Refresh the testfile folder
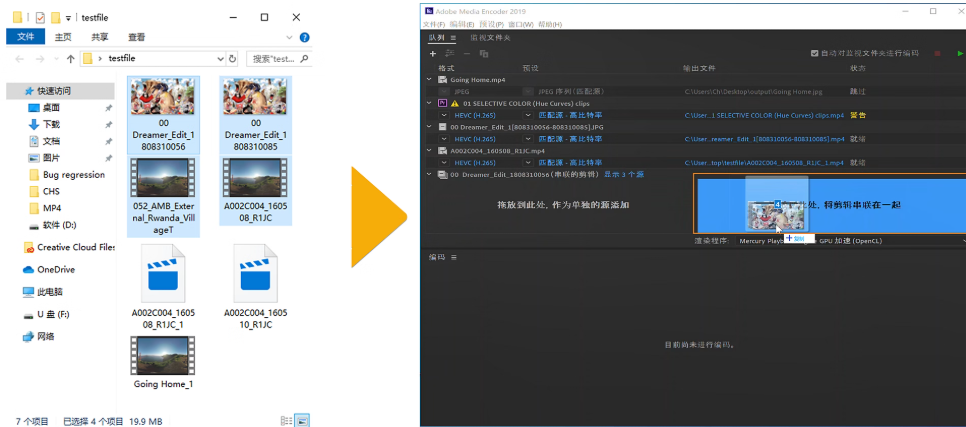Viewport: 966px width, 427px height. pos(232,59)
